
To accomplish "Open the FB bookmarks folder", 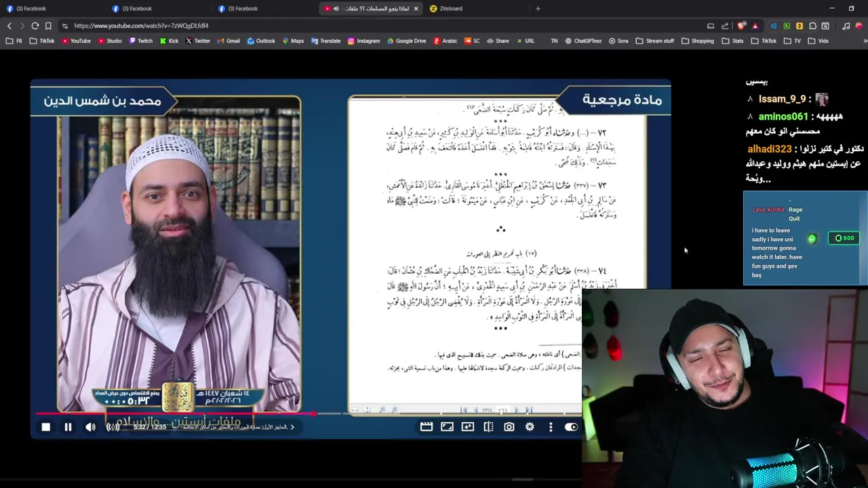I will point(14,41).
